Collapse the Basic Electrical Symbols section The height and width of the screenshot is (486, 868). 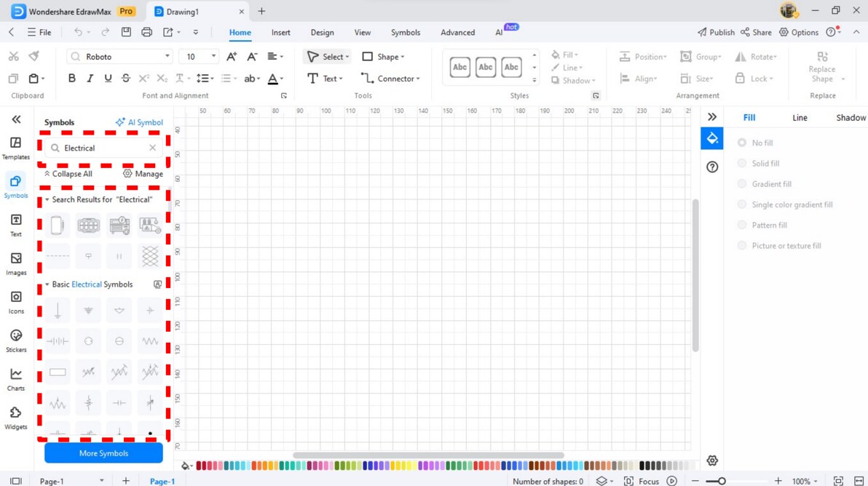pos(47,284)
